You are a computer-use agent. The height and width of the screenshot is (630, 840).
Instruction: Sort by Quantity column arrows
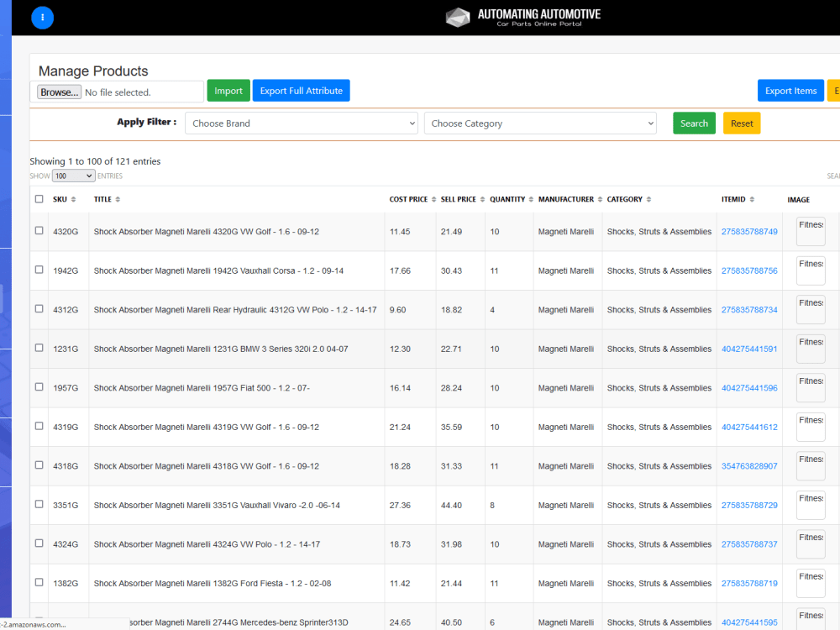[x=531, y=199]
